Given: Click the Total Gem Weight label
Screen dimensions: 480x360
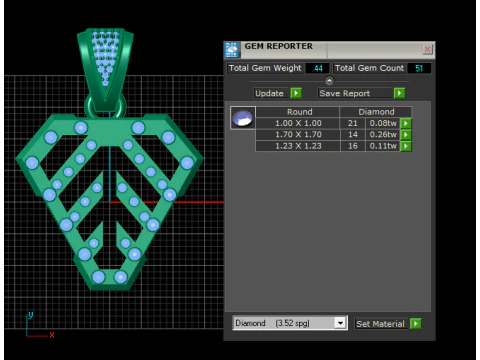Looking at the screenshot, I should tap(265, 68).
